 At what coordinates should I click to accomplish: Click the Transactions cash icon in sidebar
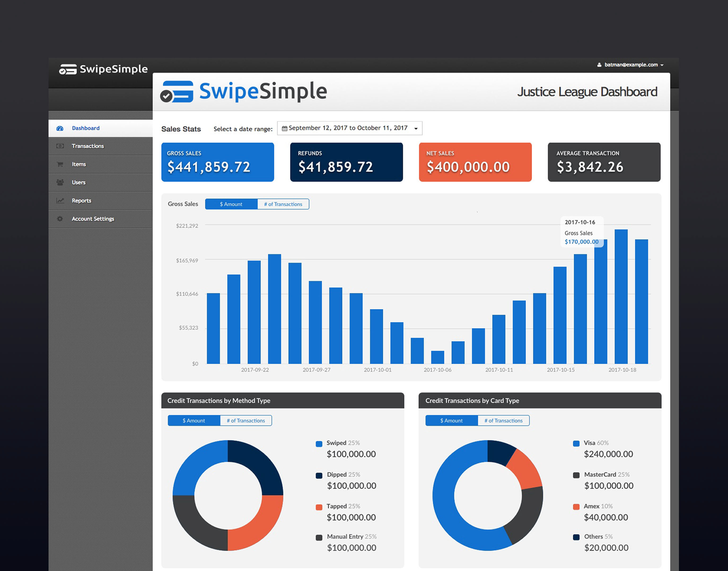coord(60,146)
